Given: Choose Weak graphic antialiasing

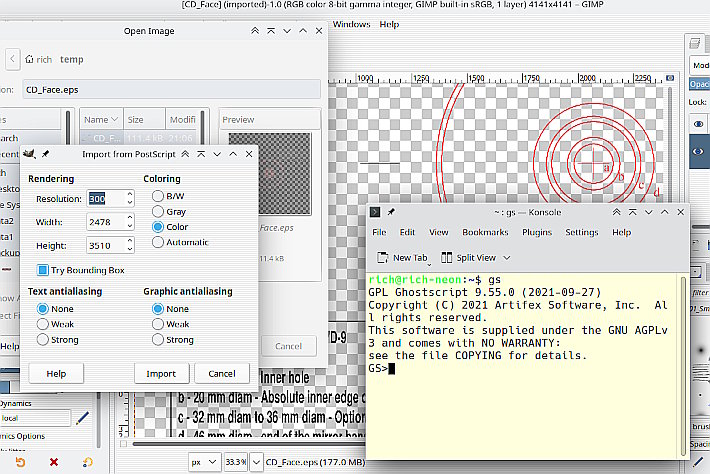Looking at the screenshot, I should pyautogui.click(x=157, y=324).
